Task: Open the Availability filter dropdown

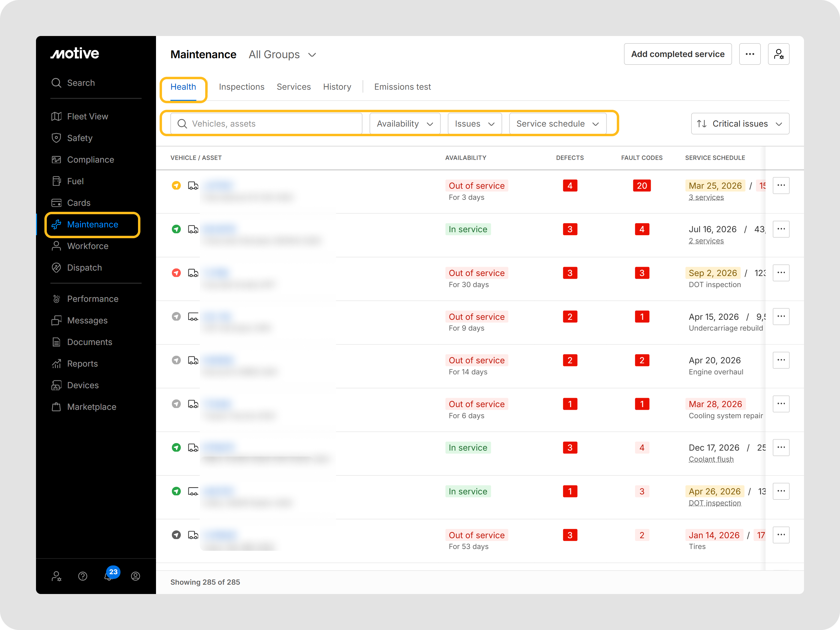Action: coord(405,124)
